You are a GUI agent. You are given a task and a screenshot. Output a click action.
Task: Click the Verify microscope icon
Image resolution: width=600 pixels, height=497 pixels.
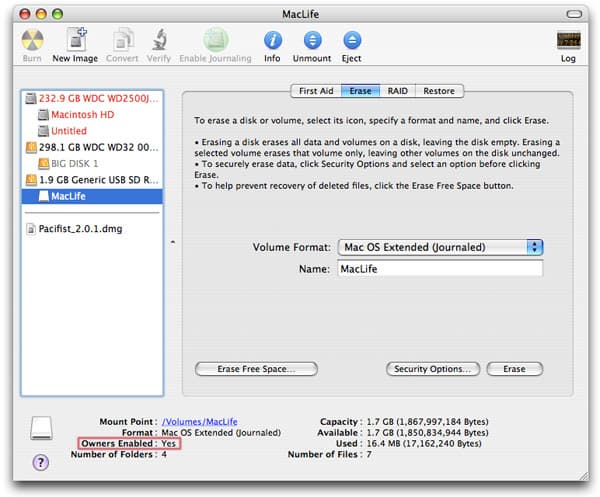tap(159, 39)
